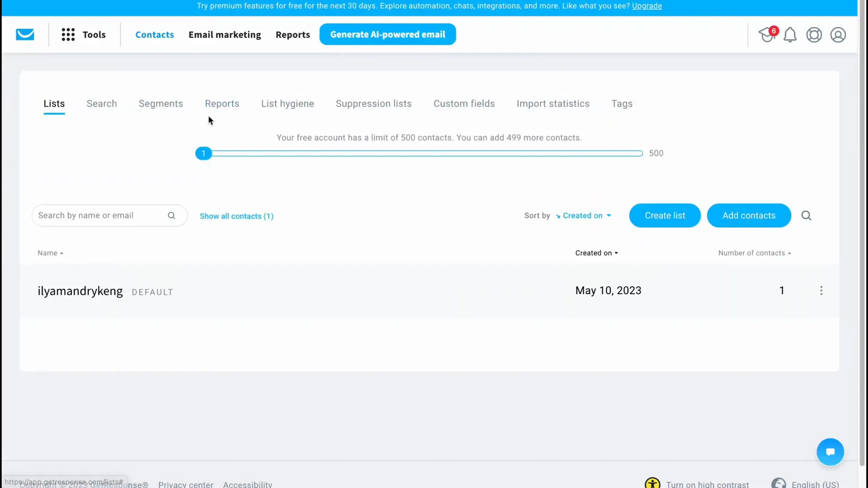The height and width of the screenshot is (488, 868).
Task: Click the Add contacts button
Action: click(x=749, y=216)
